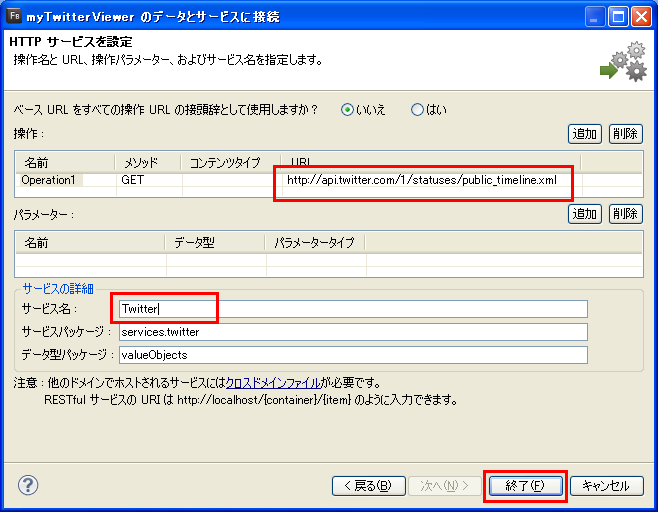
Task: Click the public_timeline.xml URL cell
Action: click(431, 180)
